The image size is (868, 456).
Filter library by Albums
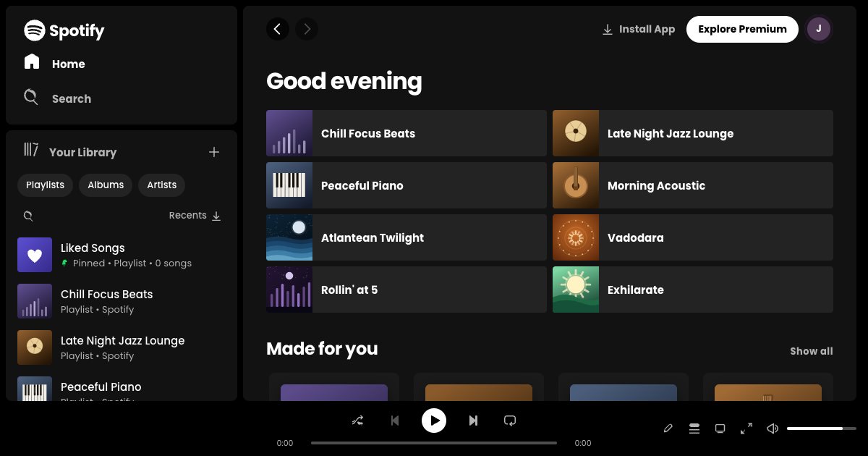point(106,185)
